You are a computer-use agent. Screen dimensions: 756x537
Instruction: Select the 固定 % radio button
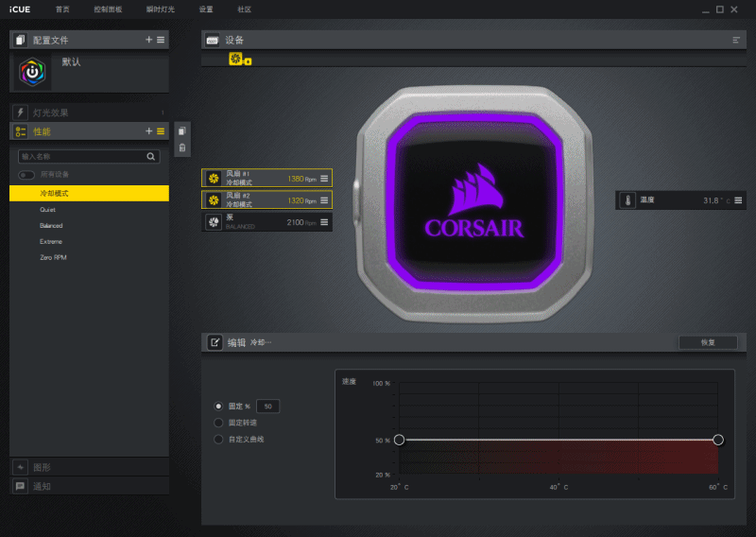pyautogui.click(x=218, y=407)
